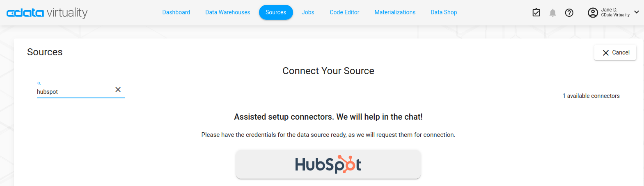Select the HubSpot connector card
Screen dimensions: 644x186
click(328, 164)
